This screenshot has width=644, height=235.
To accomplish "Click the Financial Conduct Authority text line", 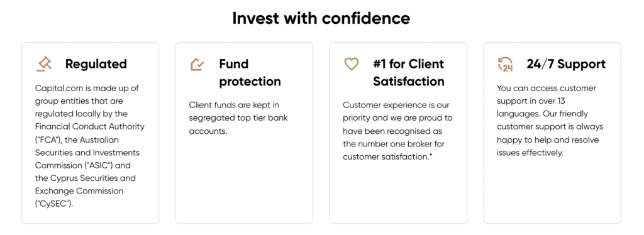I will pyautogui.click(x=89, y=126).
